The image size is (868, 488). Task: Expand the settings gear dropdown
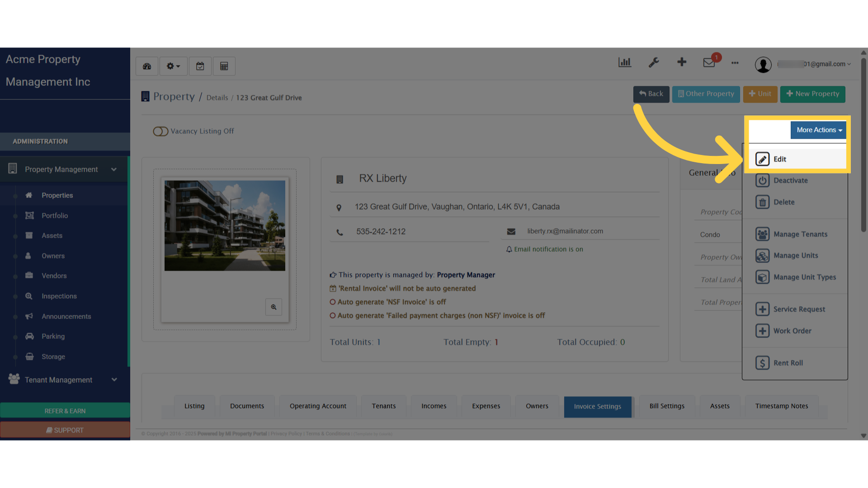tap(173, 66)
